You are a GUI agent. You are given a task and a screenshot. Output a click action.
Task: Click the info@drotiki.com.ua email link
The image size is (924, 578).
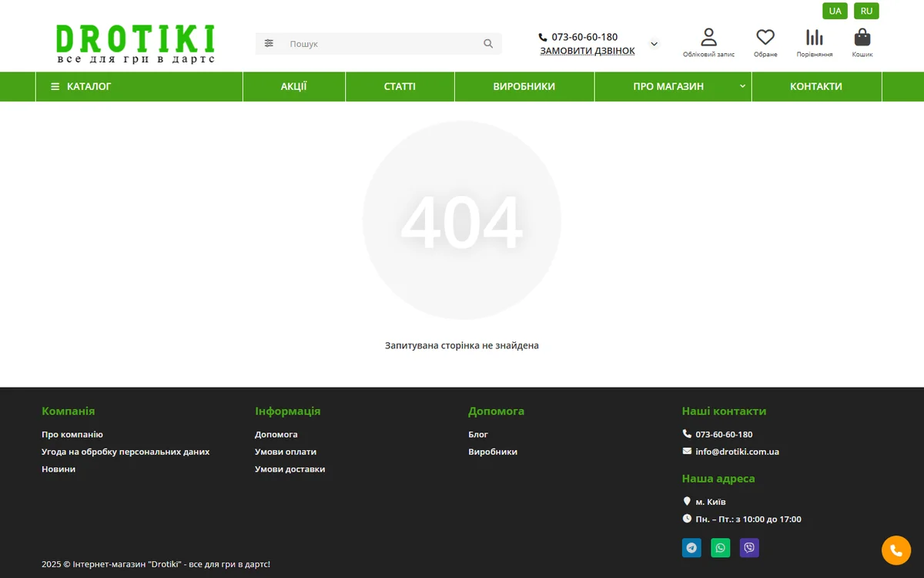click(x=737, y=452)
